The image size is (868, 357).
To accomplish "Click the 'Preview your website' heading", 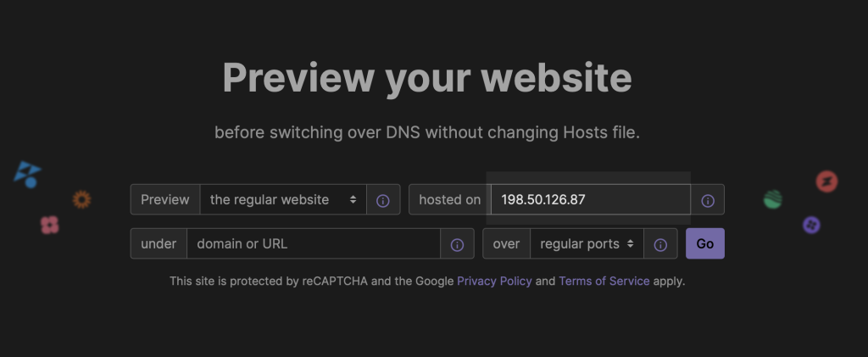I will click(426, 78).
